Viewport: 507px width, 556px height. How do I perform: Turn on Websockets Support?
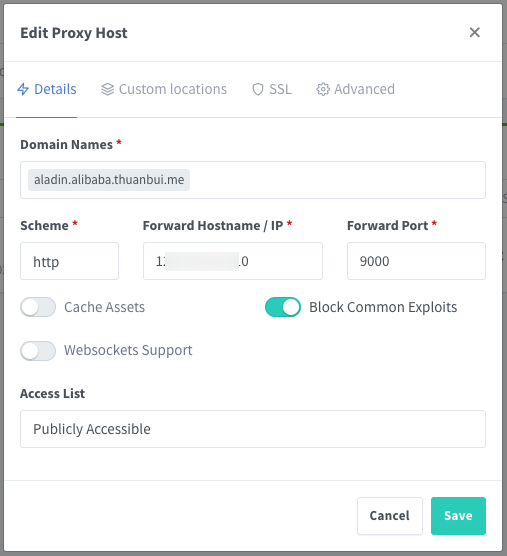[38, 351]
